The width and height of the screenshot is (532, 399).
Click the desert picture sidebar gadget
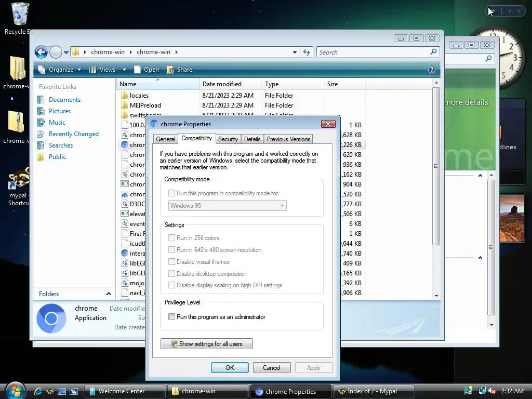512,218
